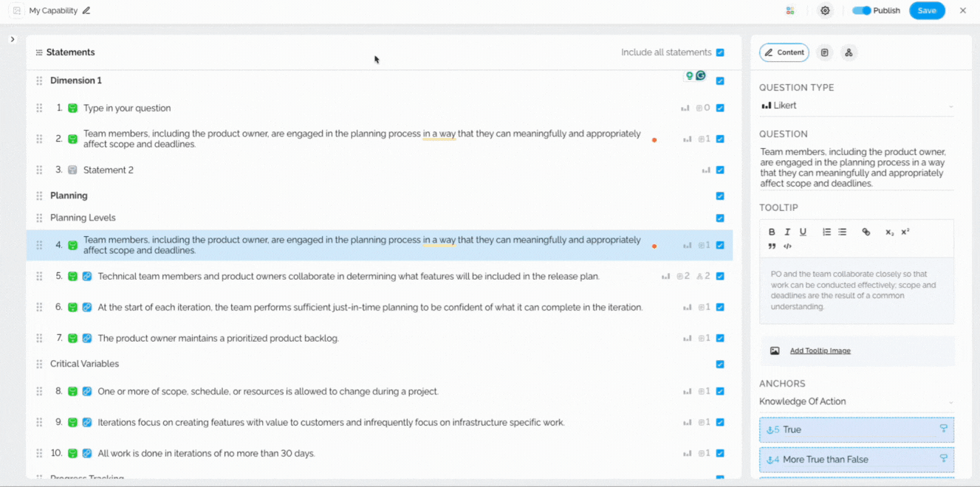The image size is (980, 487).
Task: Click the numbered list icon in tooltip toolbar
Action: coord(826,232)
